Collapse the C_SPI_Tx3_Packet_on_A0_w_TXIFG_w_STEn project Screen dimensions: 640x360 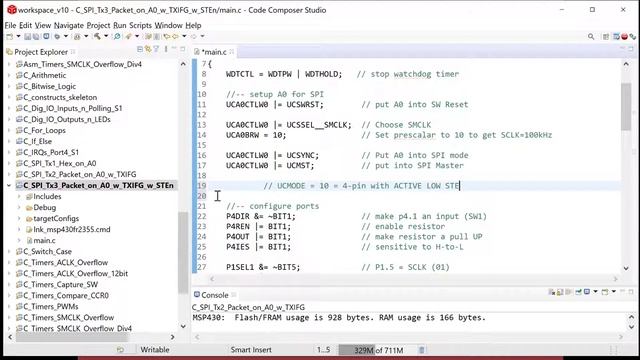click(x=9, y=186)
